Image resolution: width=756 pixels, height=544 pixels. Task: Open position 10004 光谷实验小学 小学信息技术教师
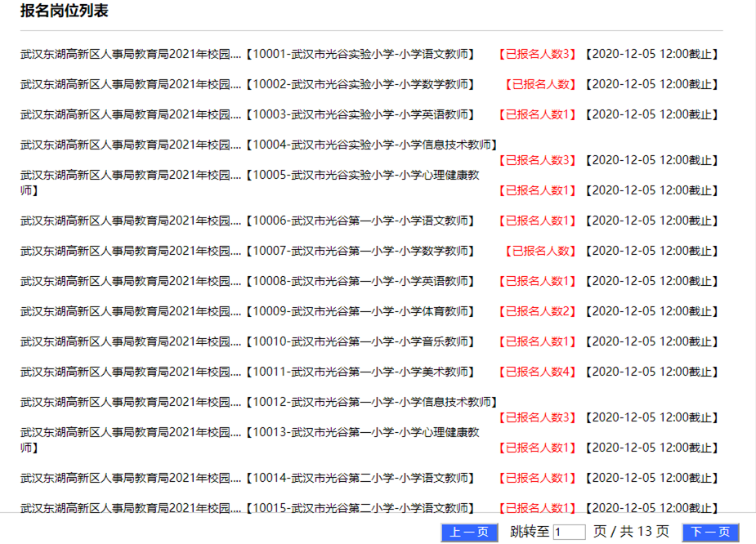[372, 145]
